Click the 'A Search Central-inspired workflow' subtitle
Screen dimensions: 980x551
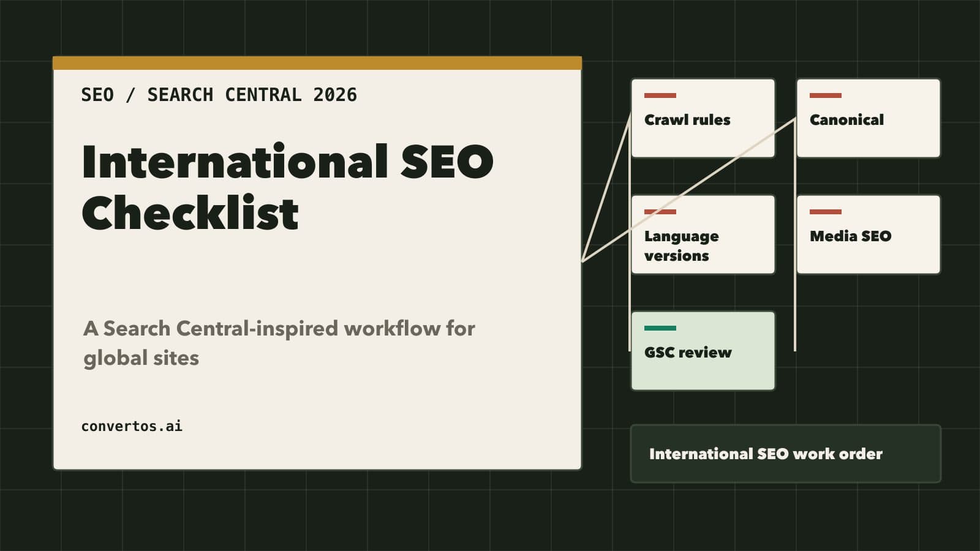point(279,343)
